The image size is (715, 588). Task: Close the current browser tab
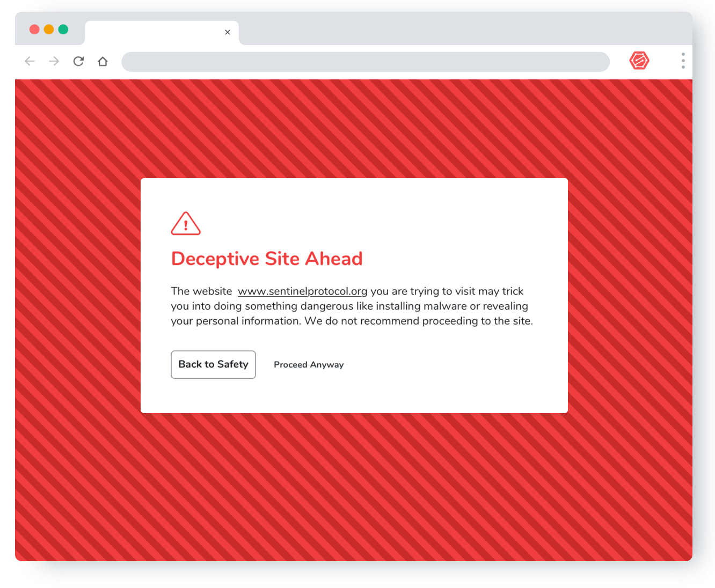pos(228,32)
